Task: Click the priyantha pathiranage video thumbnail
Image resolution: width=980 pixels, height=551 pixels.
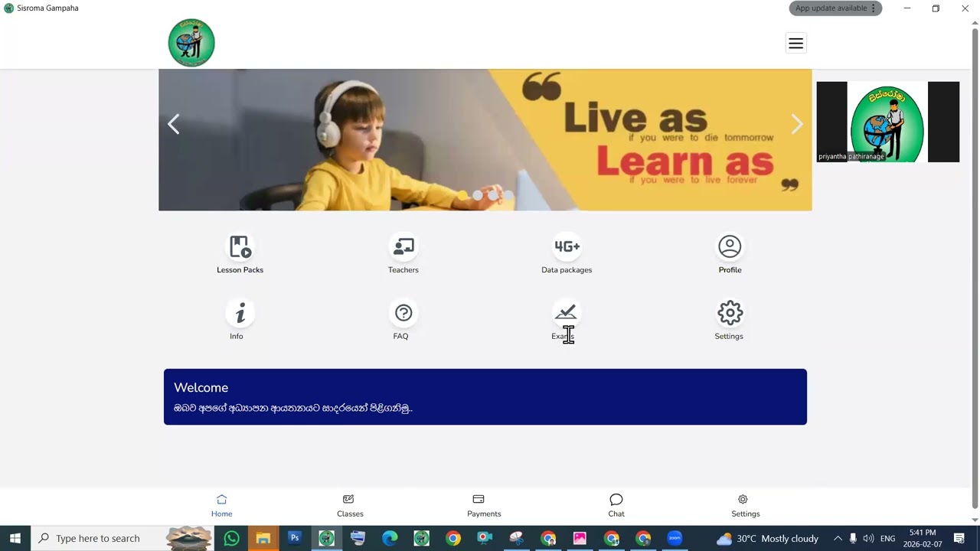Action: (887, 122)
